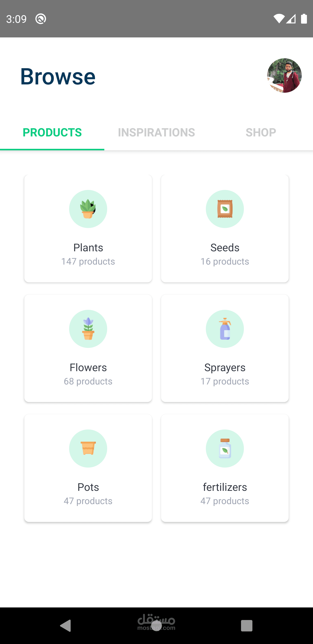Tap the Wi-Fi status bar icon
Screen dimensions: 313x644
278,19
